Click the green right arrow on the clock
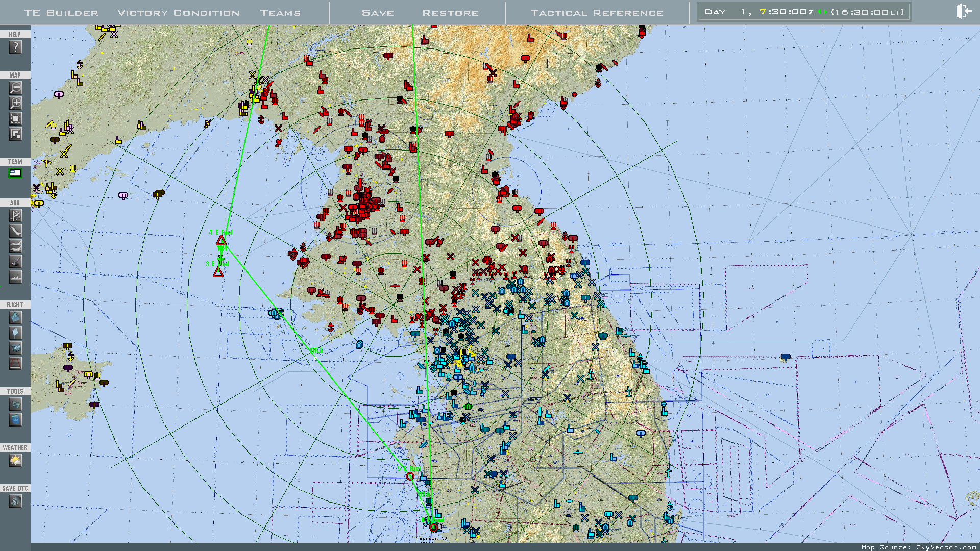980x551 pixels. (825, 12)
